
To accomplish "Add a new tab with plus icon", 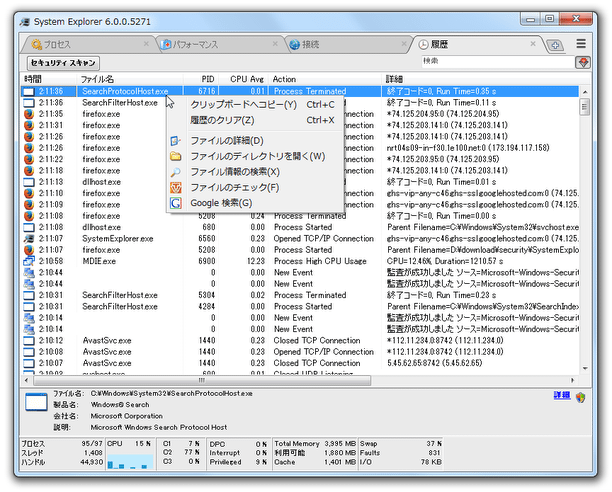I will tap(555, 45).
